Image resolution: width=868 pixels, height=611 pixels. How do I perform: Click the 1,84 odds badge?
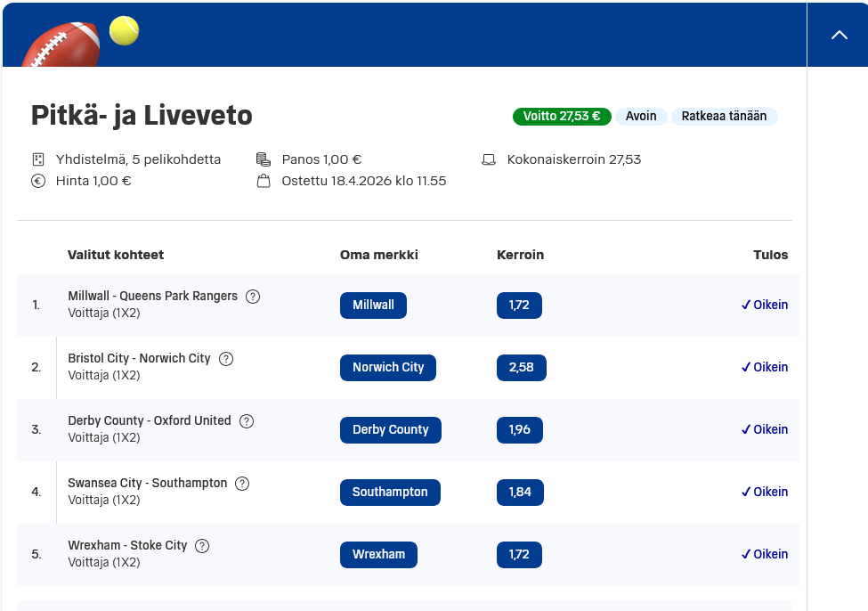point(520,493)
